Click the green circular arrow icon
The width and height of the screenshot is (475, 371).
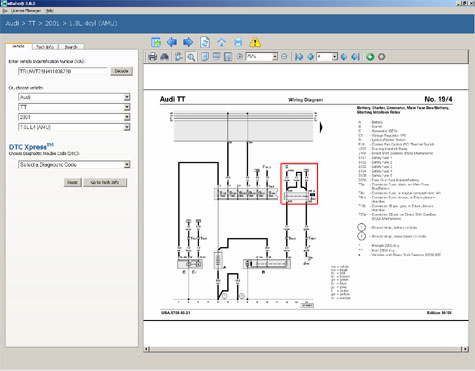(x=370, y=57)
